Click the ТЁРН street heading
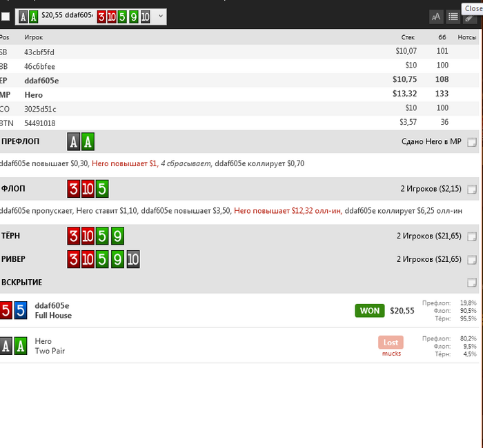Image resolution: width=483 pixels, height=448 pixels. pyautogui.click(x=11, y=236)
